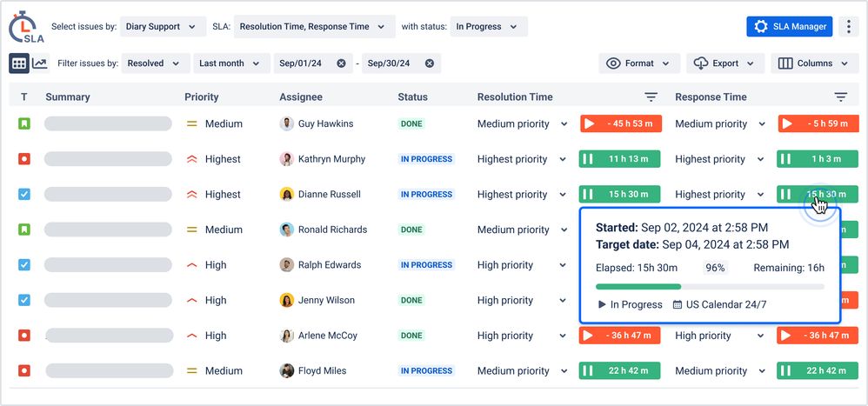This screenshot has height=406, width=868.
Task: Click the Sep/30/24 date field
Action: point(401,63)
